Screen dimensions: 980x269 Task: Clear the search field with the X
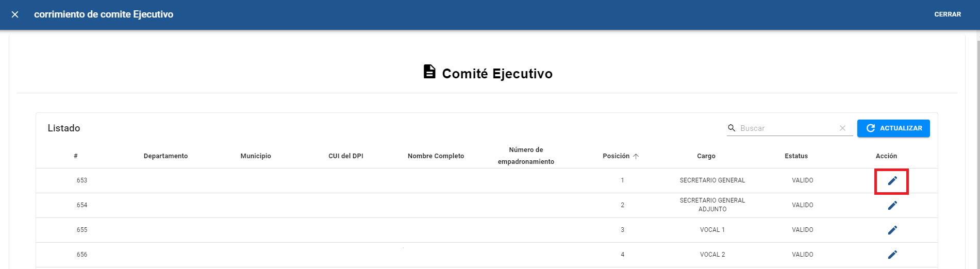point(842,128)
